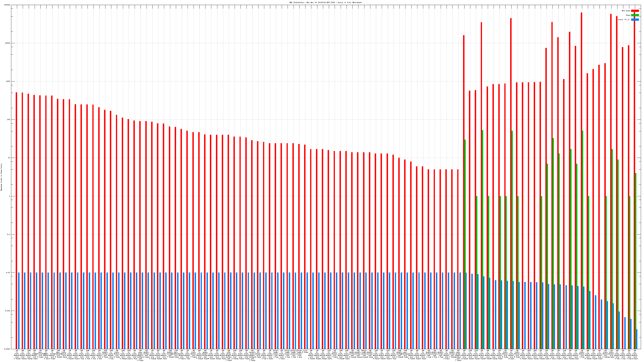Click the 'none 8 hops' x-axis label
Screen dimensions: 644x362
point(305,351)
